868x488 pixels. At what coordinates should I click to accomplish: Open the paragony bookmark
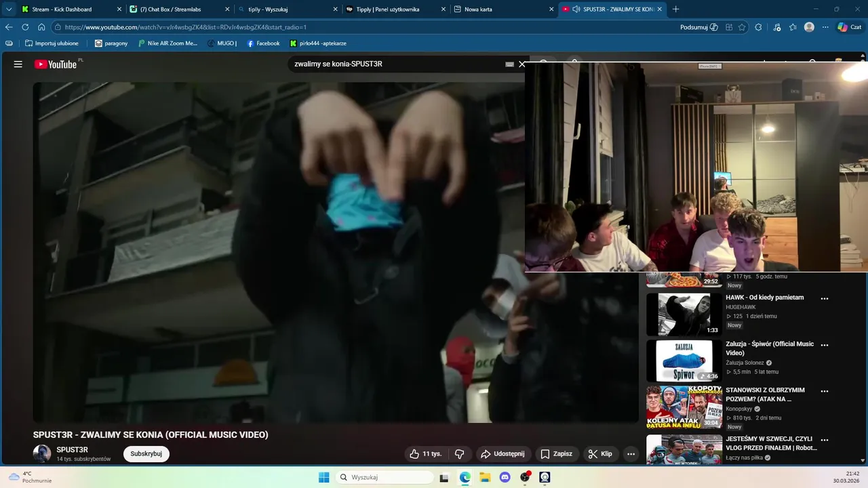pyautogui.click(x=111, y=43)
